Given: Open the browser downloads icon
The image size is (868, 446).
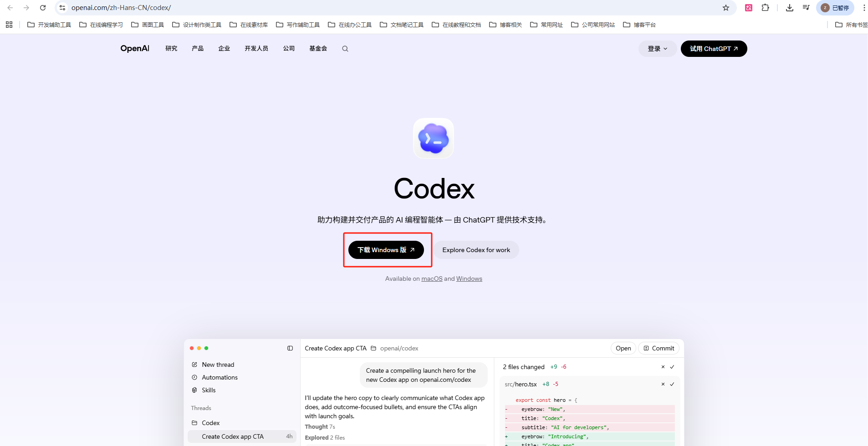Looking at the screenshot, I should point(790,8).
